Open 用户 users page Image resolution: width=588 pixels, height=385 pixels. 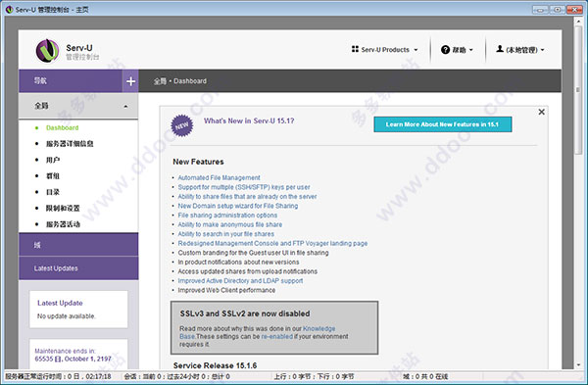[x=53, y=160]
